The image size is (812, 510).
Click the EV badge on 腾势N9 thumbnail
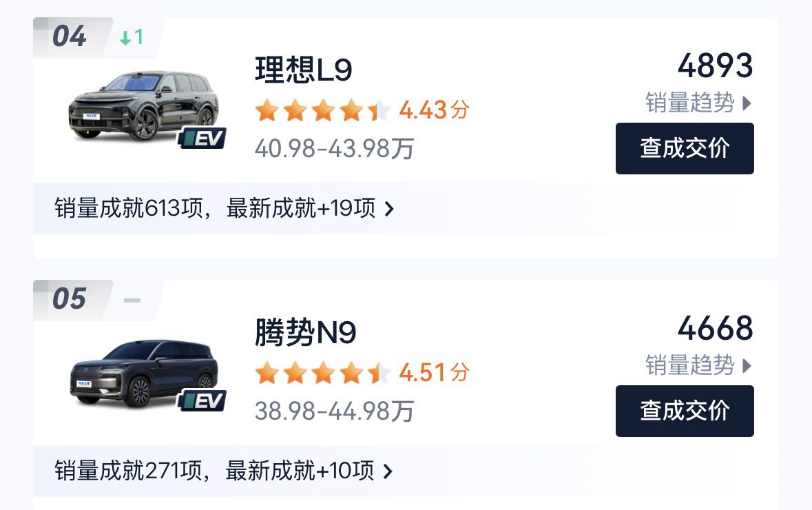202,401
